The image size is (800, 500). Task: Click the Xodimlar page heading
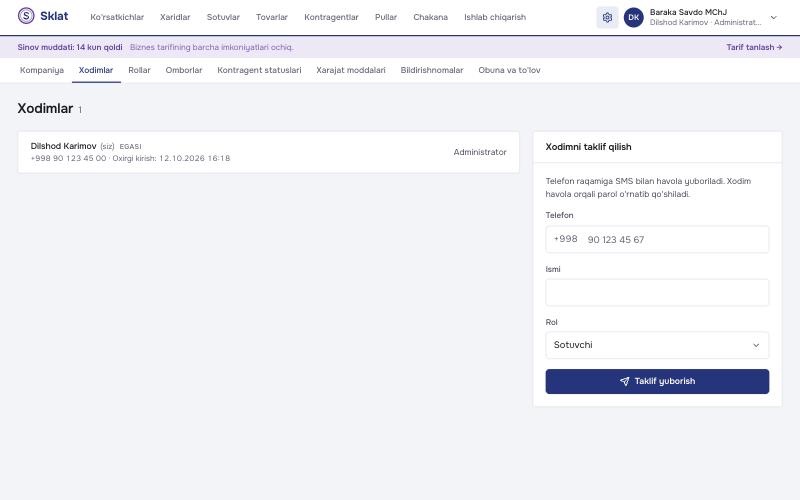tap(45, 108)
